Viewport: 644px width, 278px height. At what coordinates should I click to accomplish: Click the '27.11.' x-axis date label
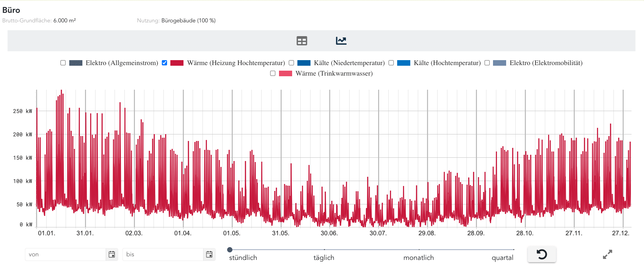tap(574, 233)
